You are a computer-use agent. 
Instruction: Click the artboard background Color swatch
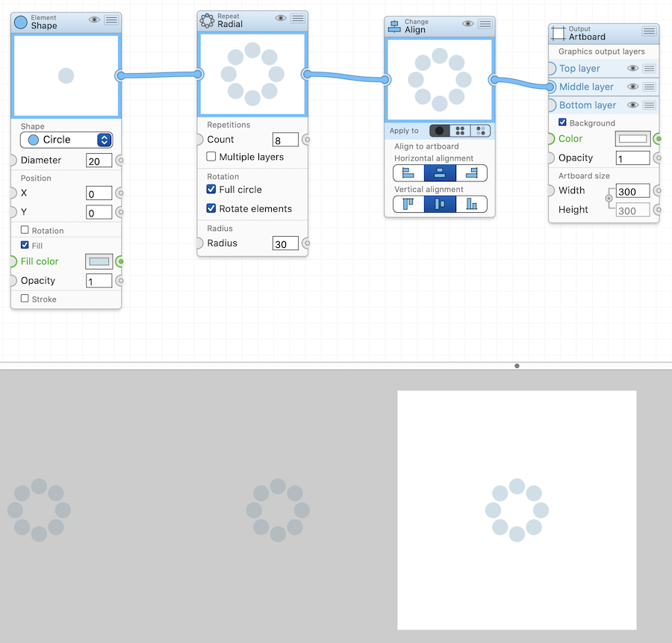[x=632, y=139]
